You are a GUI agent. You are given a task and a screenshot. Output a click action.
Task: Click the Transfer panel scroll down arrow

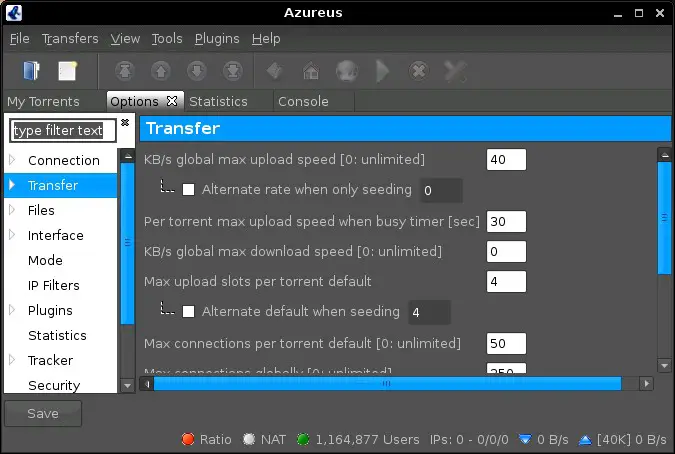point(665,366)
